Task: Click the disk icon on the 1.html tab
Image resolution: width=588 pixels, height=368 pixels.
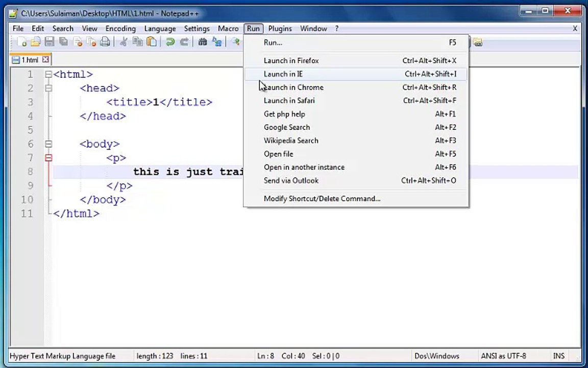Action: click(x=16, y=60)
